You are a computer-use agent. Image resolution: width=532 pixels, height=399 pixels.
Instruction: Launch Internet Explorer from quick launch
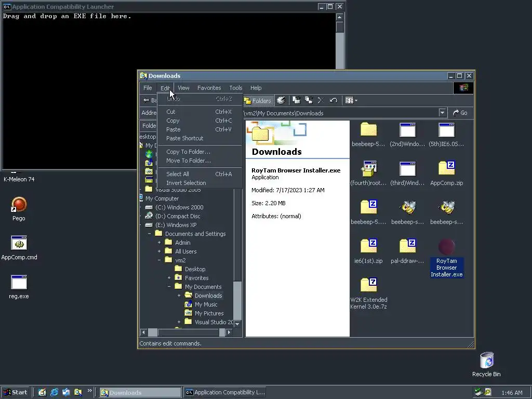(x=54, y=393)
